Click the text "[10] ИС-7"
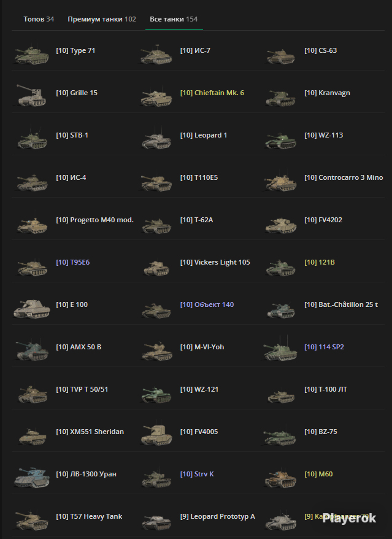Image resolution: width=392 pixels, height=539 pixels. point(195,50)
